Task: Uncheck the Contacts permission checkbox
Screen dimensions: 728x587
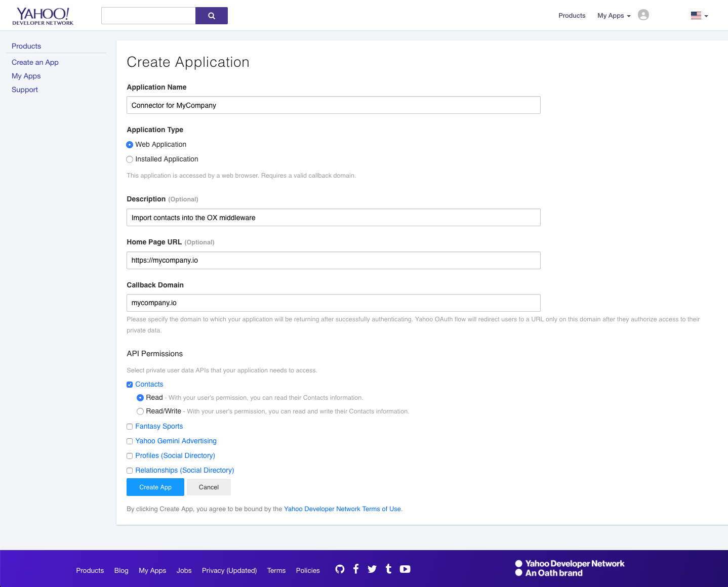Action: [x=130, y=385]
